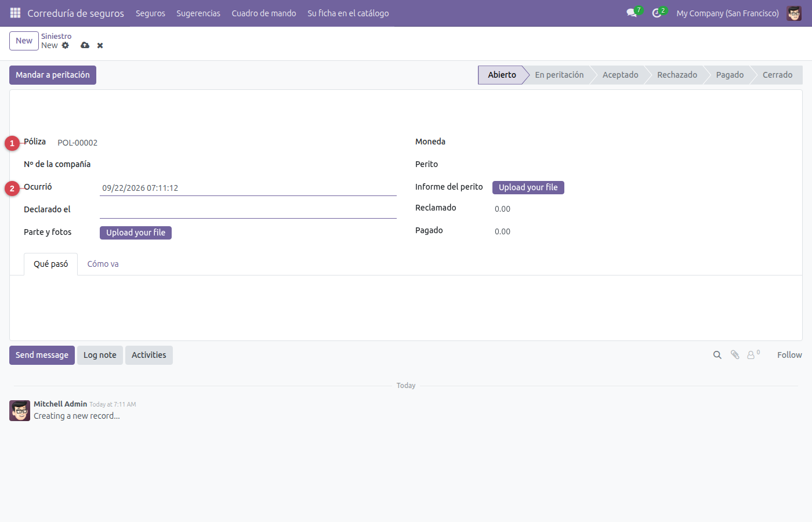Switch to the Cómo va tab

103,264
